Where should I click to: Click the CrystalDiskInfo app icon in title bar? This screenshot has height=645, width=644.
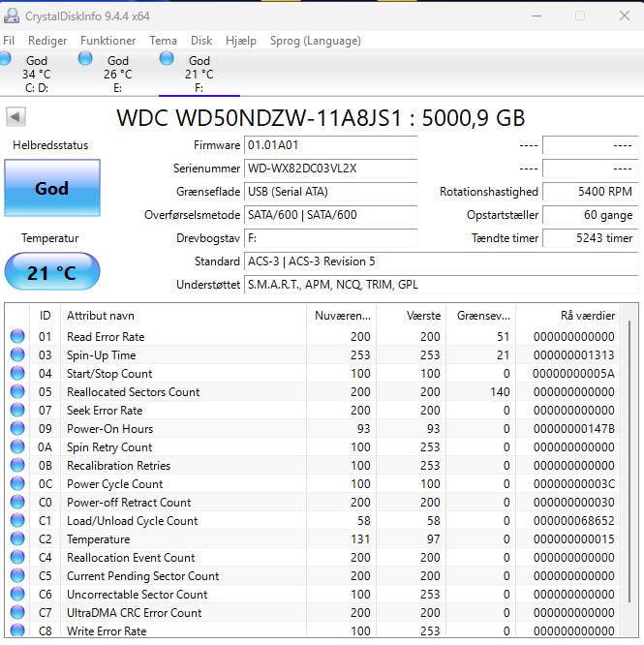(11, 15)
